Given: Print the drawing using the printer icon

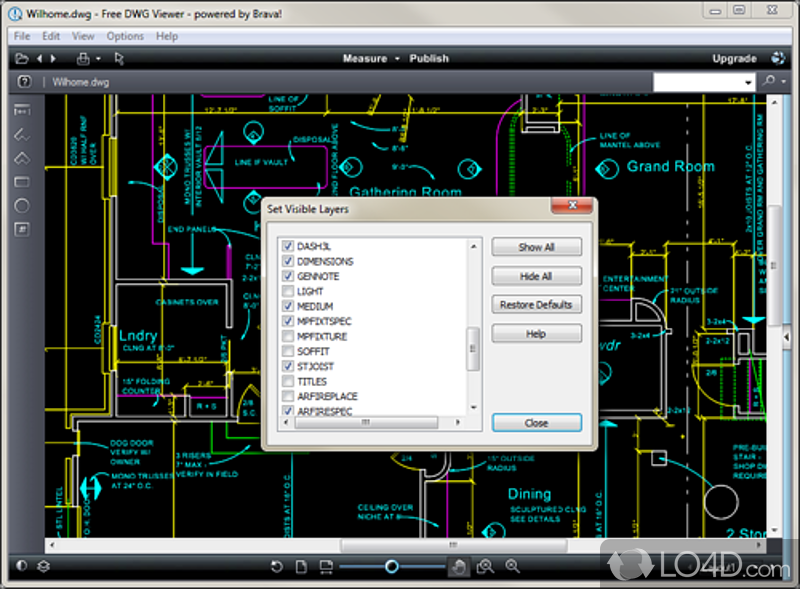Looking at the screenshot, I should 84,58.
